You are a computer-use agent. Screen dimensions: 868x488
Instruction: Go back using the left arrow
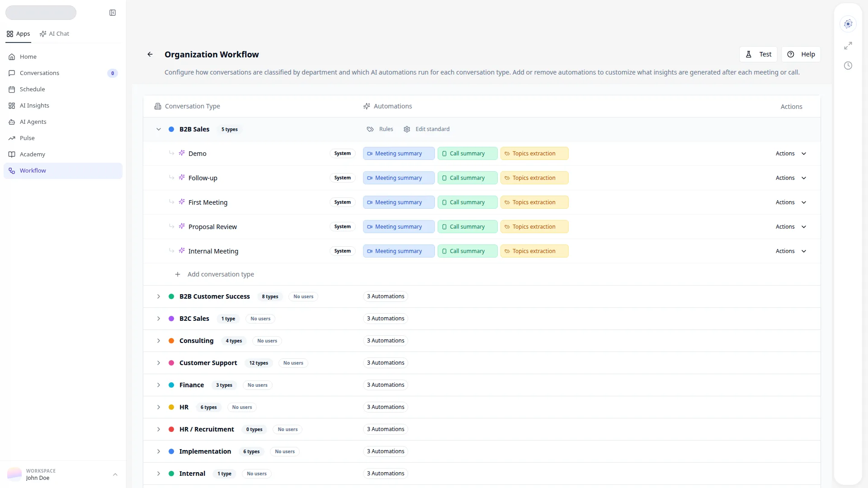click(150, 54)
